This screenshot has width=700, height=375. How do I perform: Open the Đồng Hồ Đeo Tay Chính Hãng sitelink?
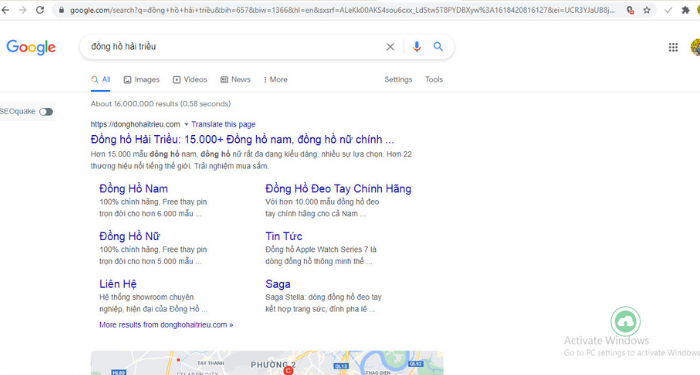coord(338,189)
